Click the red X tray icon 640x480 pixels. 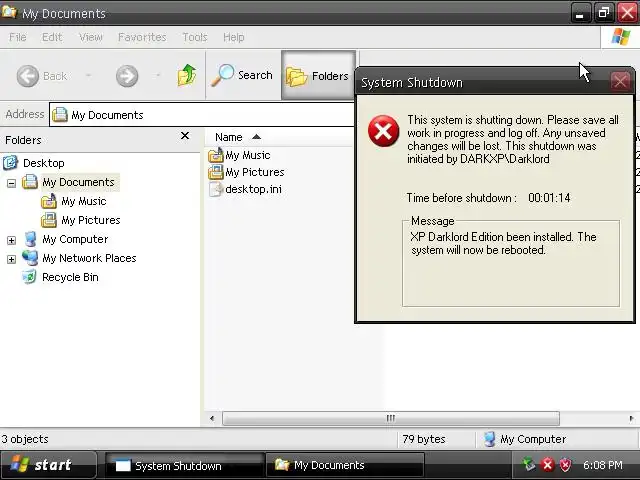(x=548, y=464)
